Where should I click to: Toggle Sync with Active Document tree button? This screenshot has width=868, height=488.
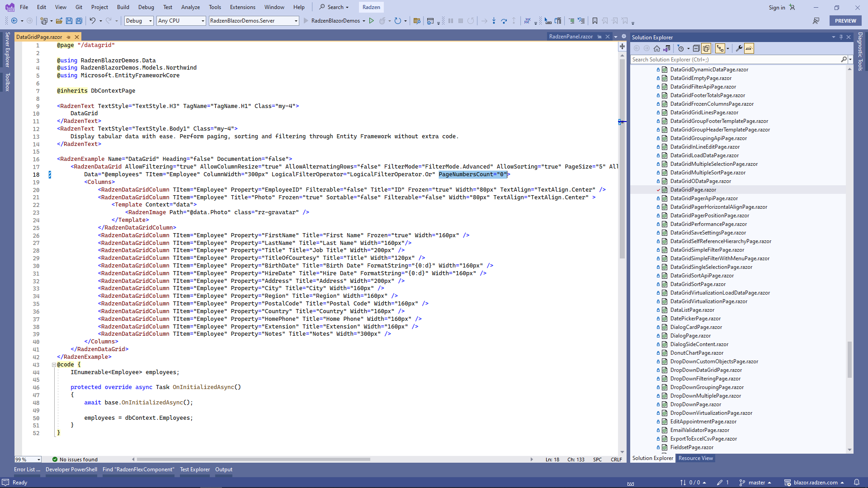point(720,48)
